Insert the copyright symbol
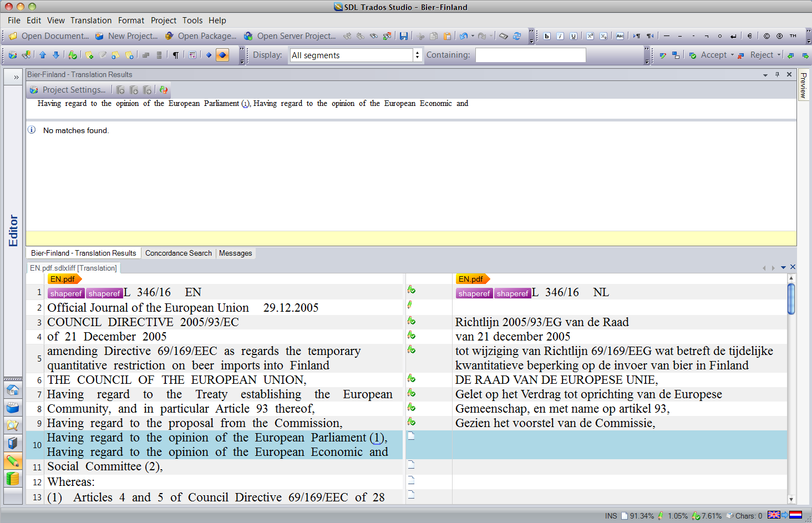Viewport: 812px width, 523px height. pyautogui.click(x=767, y=36)
